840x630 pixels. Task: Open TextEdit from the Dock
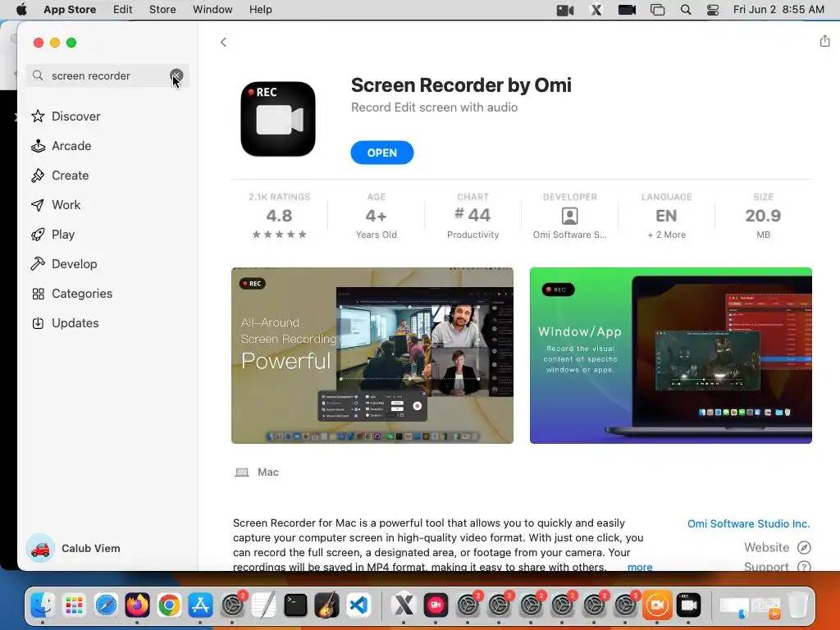click(x=263, y=605)
